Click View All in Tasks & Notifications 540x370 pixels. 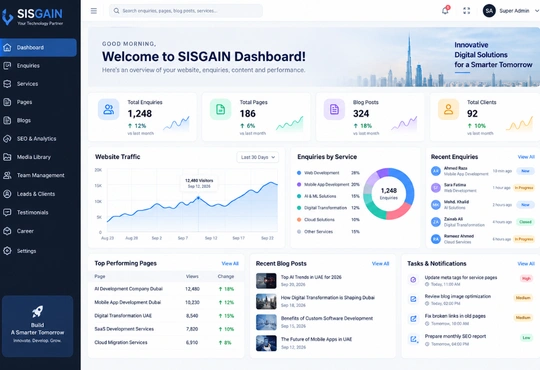coord(526,264)
